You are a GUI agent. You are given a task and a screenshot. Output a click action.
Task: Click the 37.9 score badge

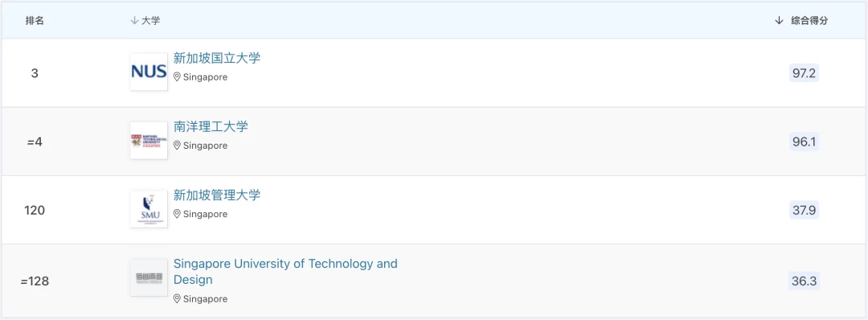[804, 211]
